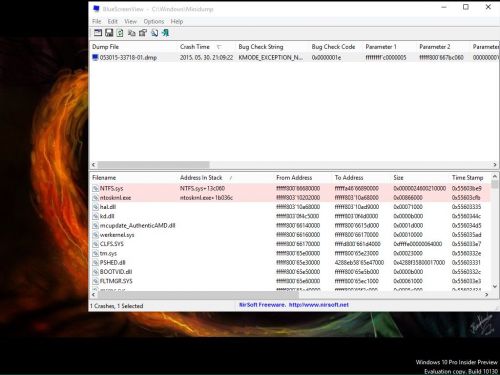Click the Refresh toolbar icon
This screenshot has height=375, width=500.
coord(120,33)
